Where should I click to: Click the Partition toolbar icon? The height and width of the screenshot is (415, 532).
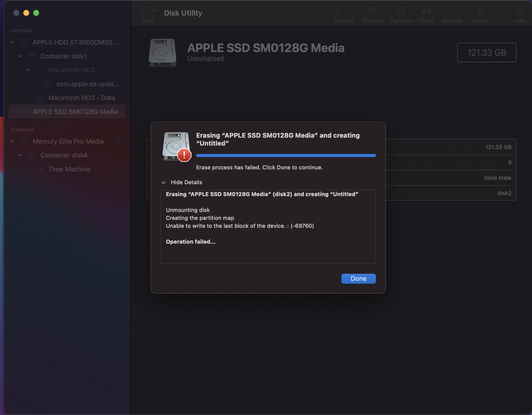pos(401,11)
